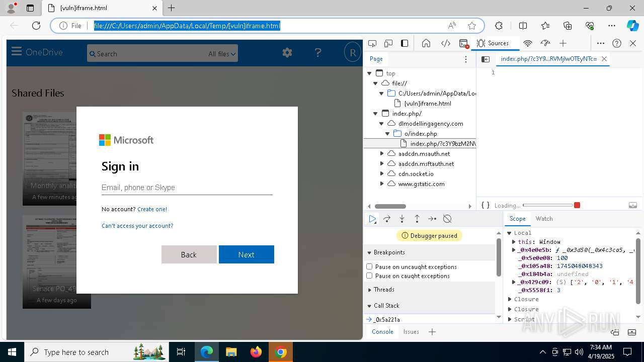Click the OneDrive help question mark
This screenshot has height=362, width=644.
[318, 53]
